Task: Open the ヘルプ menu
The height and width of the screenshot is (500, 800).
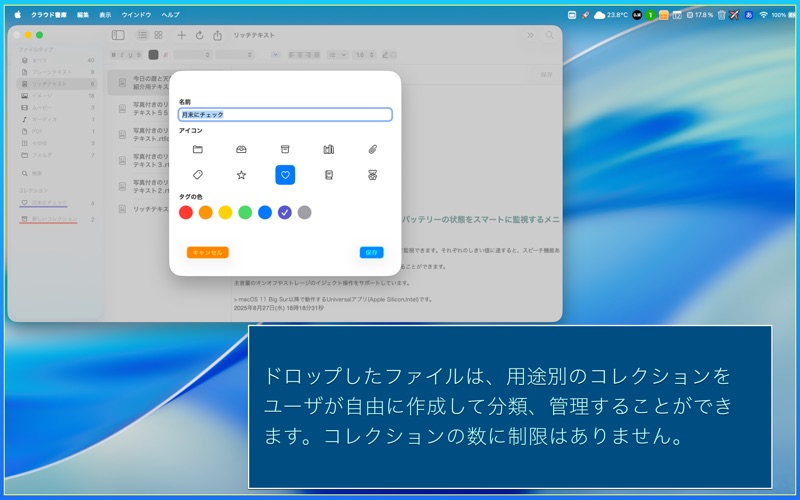Action: 170,15
